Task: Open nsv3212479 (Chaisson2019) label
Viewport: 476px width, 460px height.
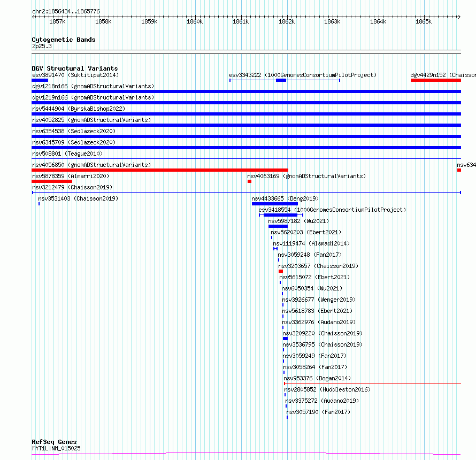Action: pos(72,187)
